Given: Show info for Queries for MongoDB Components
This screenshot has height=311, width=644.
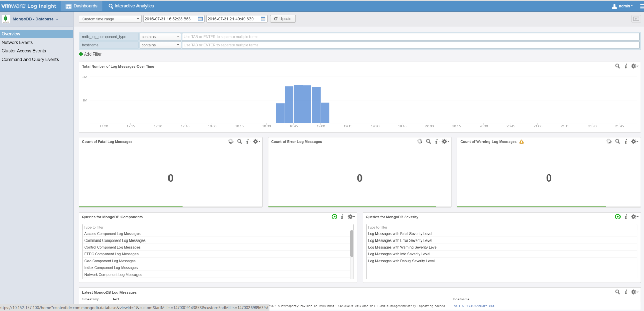Looking at the screenshot, I should pos(342,217).
